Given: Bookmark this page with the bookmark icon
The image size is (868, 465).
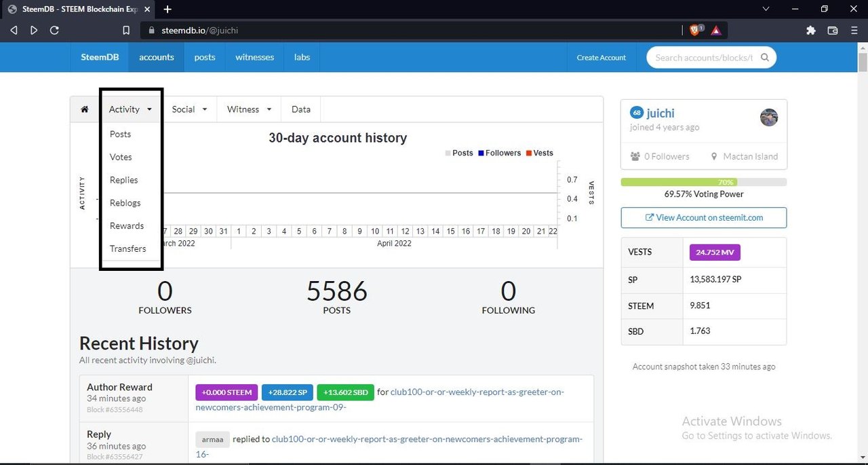Looking at the screenshot, I should click(x=126, y=30).
